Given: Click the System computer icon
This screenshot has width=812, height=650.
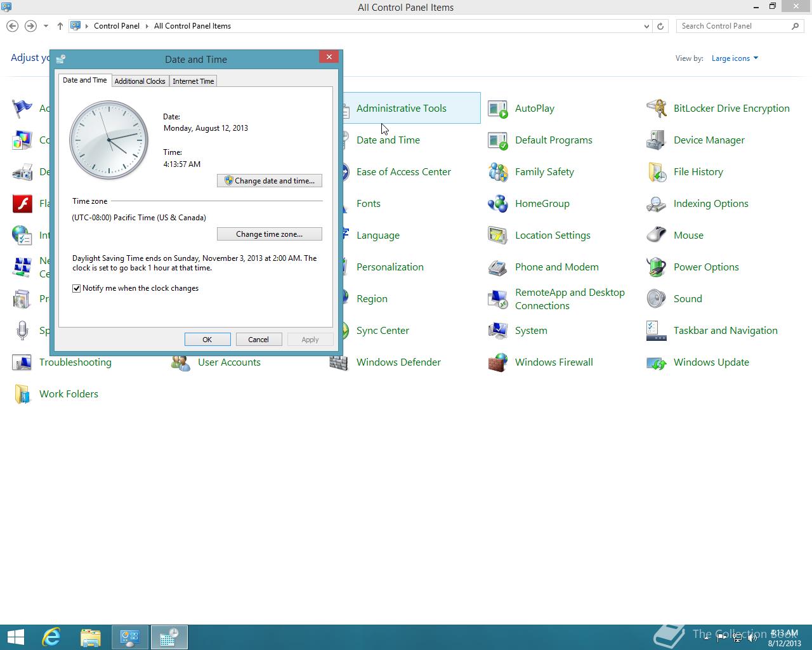Looking at the screenshot, I should click(x=498, y=331).
